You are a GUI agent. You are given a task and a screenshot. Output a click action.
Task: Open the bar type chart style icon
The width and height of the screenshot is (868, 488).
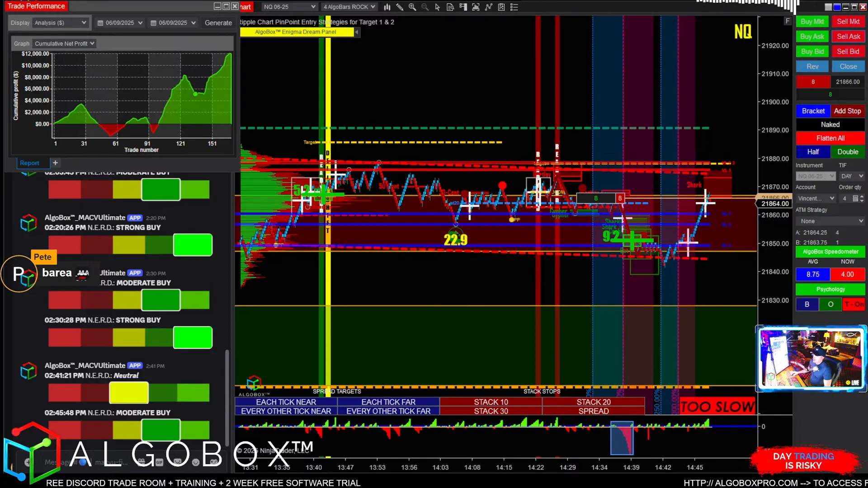(x=387, y=7)
